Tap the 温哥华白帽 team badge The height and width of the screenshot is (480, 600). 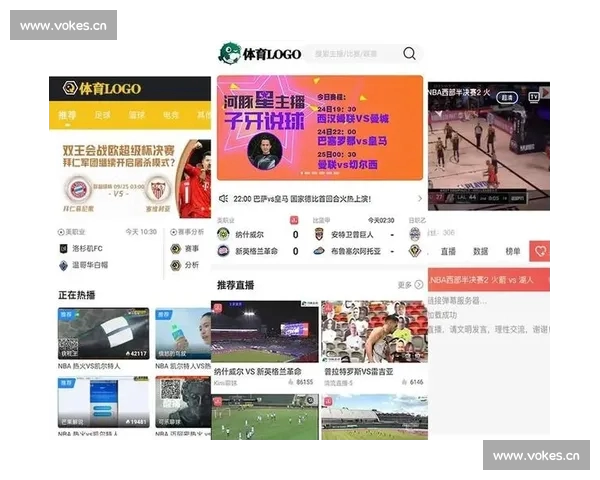tap(64, 265)
